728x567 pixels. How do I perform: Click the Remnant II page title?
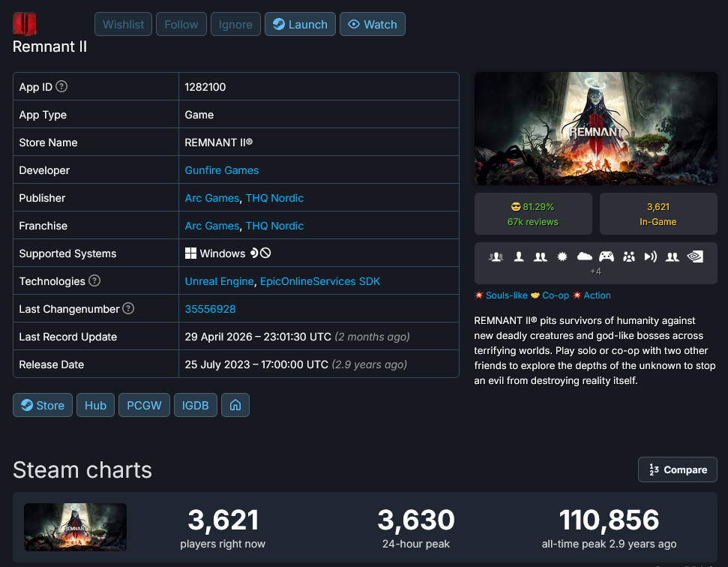point(49,46)
